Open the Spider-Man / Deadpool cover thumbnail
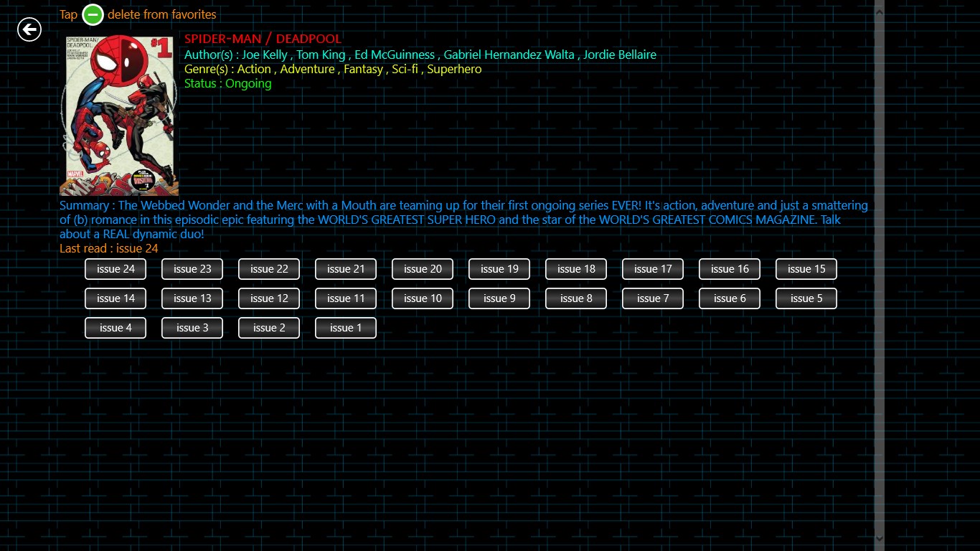980x551 pixels. coord(119,115)
